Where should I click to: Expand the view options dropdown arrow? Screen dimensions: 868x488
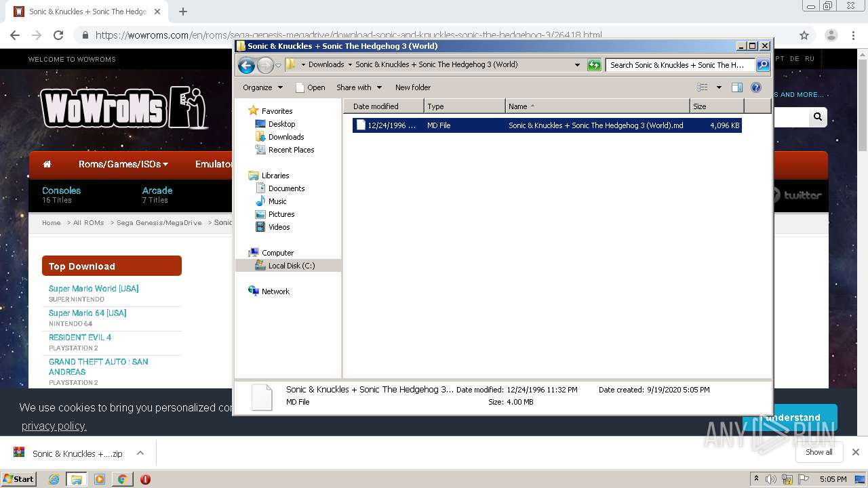(x=719, y=87)
